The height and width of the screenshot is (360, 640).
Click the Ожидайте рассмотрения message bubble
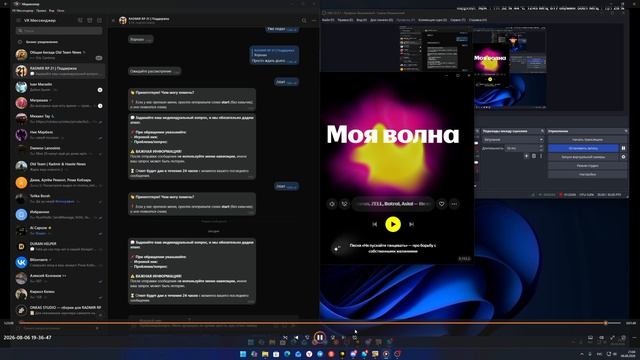click(154, 71)
